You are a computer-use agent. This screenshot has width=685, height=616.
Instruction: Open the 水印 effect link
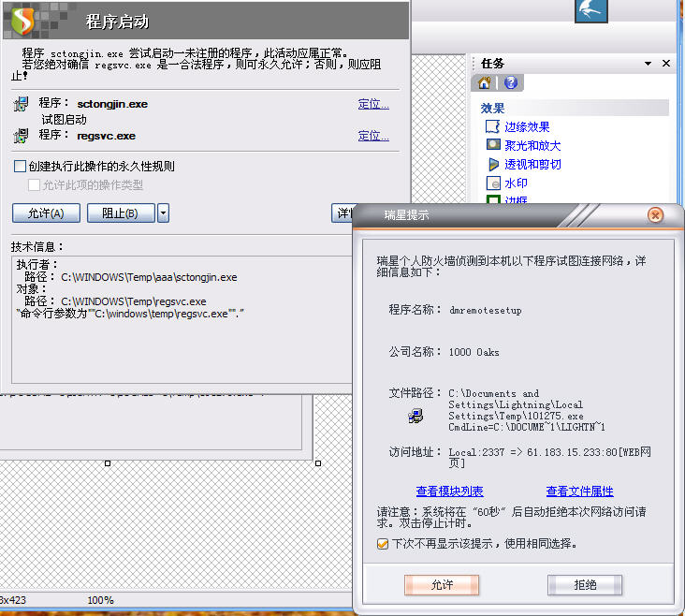coord(516,183)
